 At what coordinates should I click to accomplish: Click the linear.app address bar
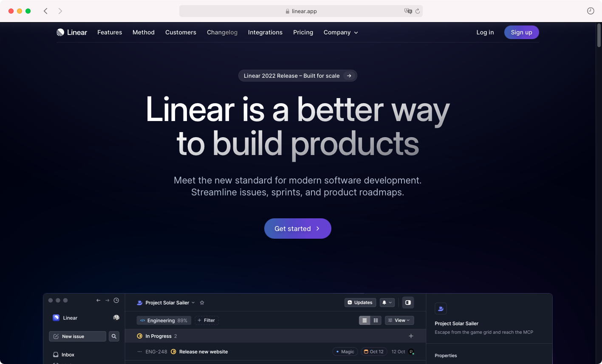pyautogui.click(x=301, y=11)
